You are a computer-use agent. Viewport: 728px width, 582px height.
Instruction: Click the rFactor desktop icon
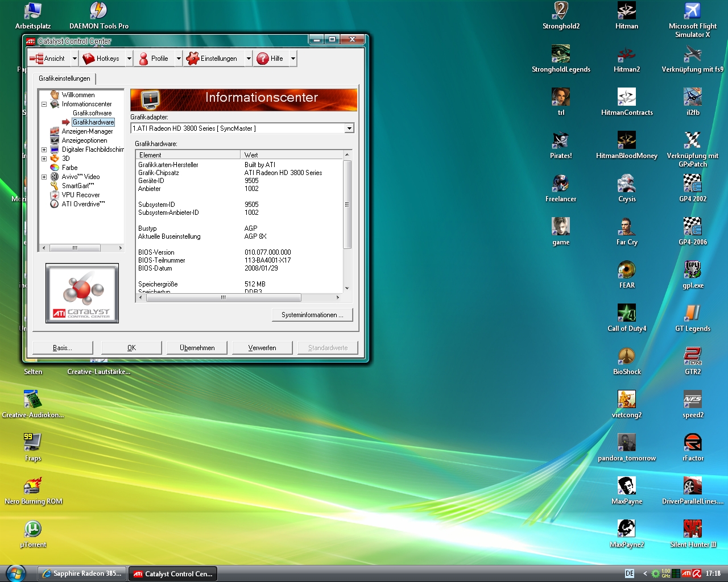pyautogui.click(x=693, y=448)
